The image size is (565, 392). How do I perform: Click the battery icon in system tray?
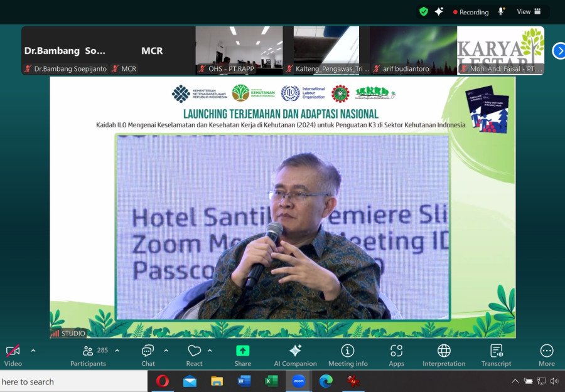(528, 381)
